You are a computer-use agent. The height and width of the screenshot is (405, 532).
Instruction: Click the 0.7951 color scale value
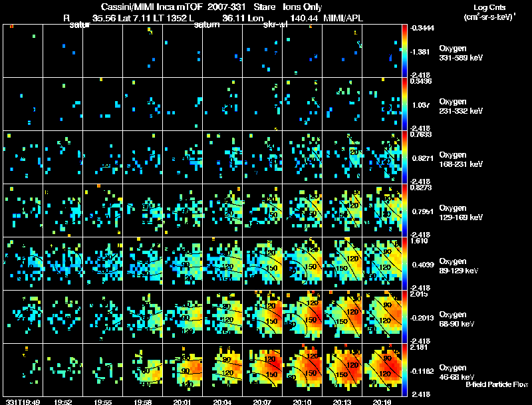[x=422, y=211]
